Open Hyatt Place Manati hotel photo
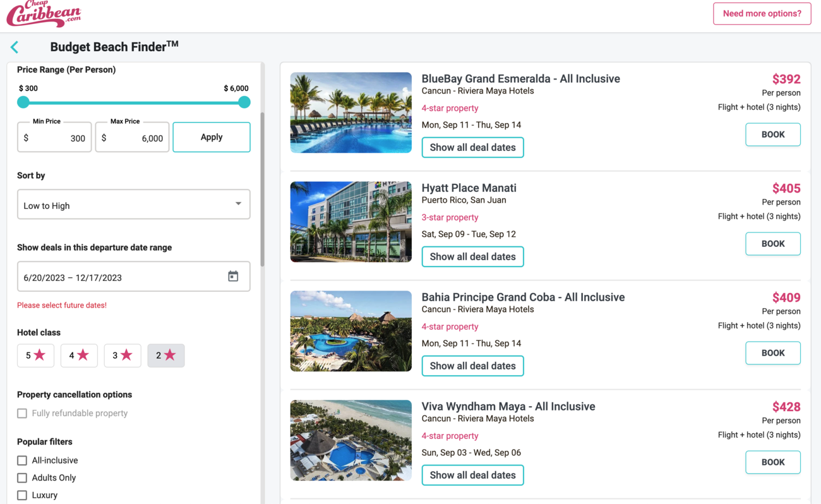This screenshot has height=504, width=821. tap(351, 222)
